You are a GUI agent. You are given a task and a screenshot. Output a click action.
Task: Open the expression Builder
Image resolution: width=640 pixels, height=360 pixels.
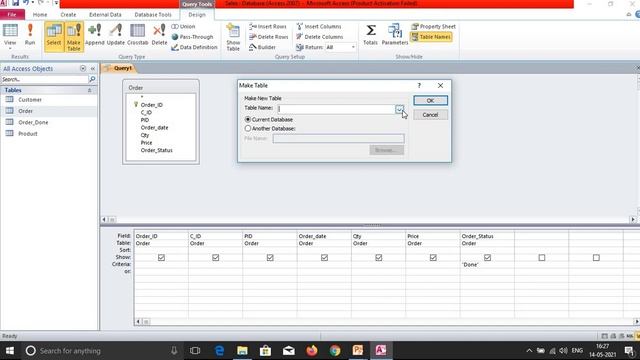pyautogui.click(x=262, y=47)
